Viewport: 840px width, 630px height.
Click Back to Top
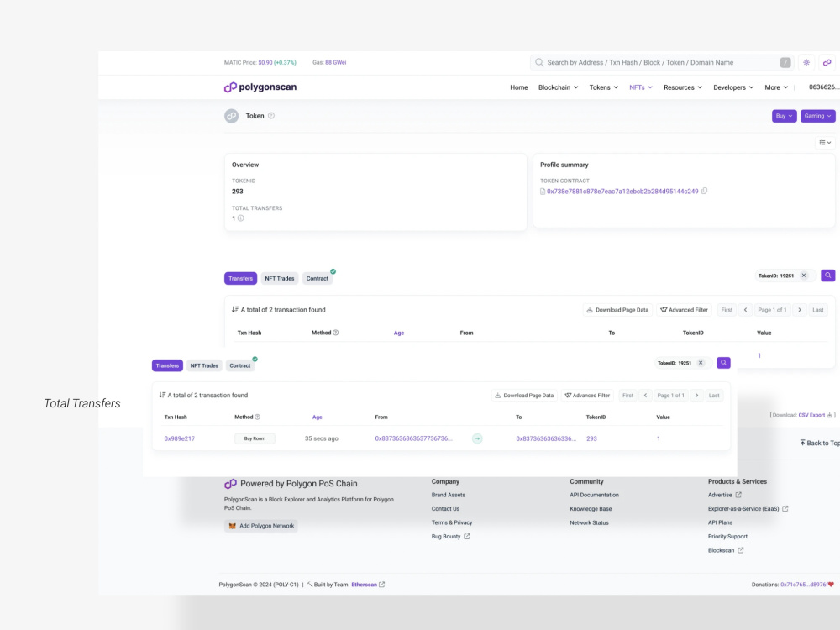[820, 443]
